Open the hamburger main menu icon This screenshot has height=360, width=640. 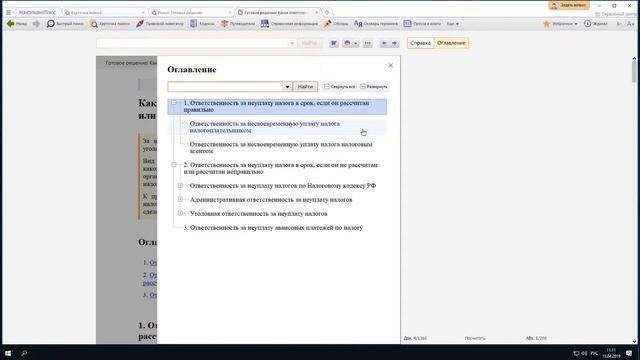pyautogui.click(x=9, y=13)
